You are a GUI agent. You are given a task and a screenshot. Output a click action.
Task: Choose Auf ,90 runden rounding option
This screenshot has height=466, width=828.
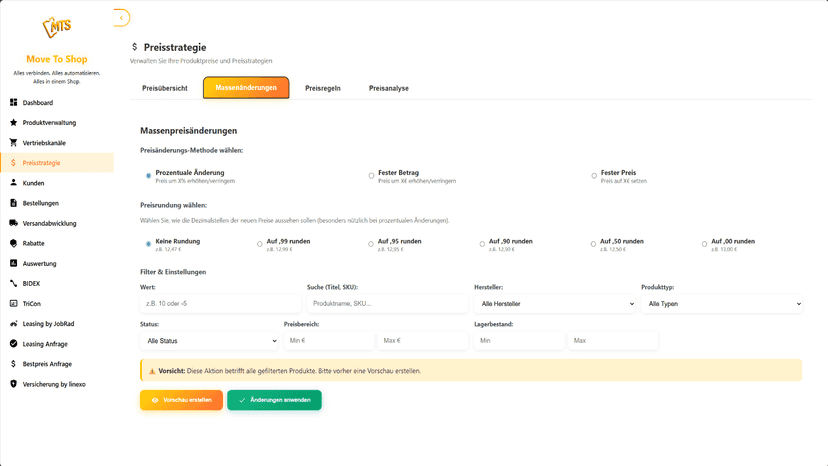tap(482, 244)
